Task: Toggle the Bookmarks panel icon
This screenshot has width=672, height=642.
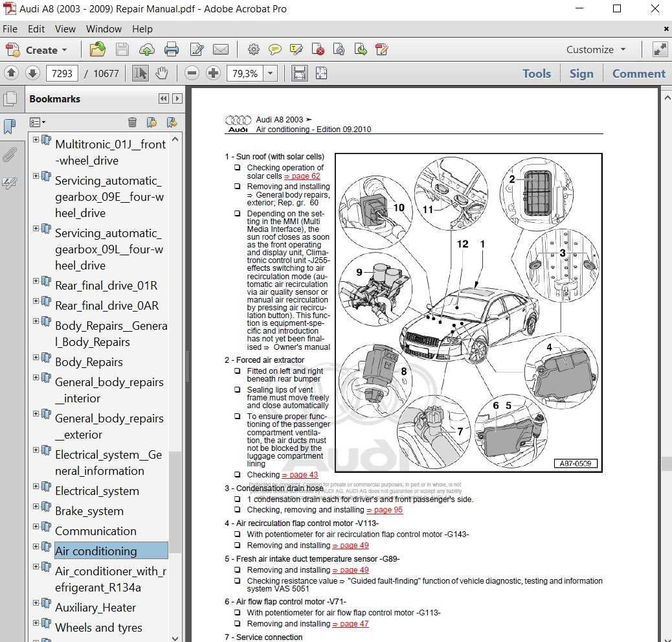Action: (10, 127)
